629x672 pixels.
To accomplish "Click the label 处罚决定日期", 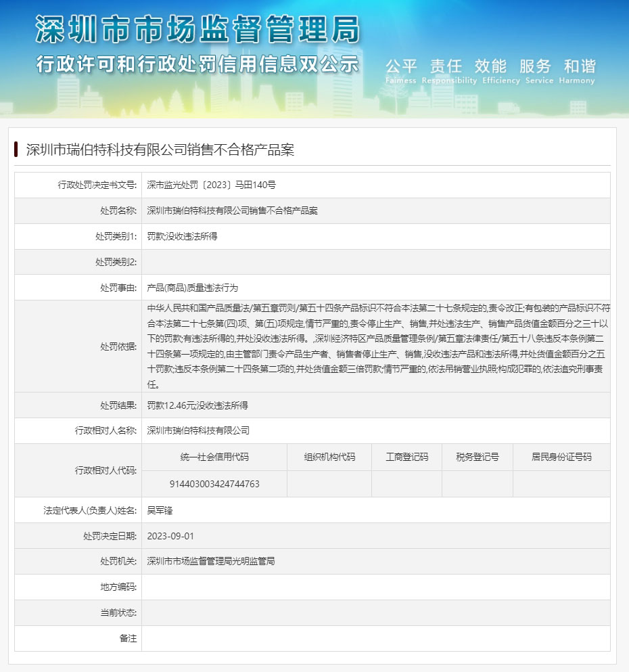I will coord(110,536).
